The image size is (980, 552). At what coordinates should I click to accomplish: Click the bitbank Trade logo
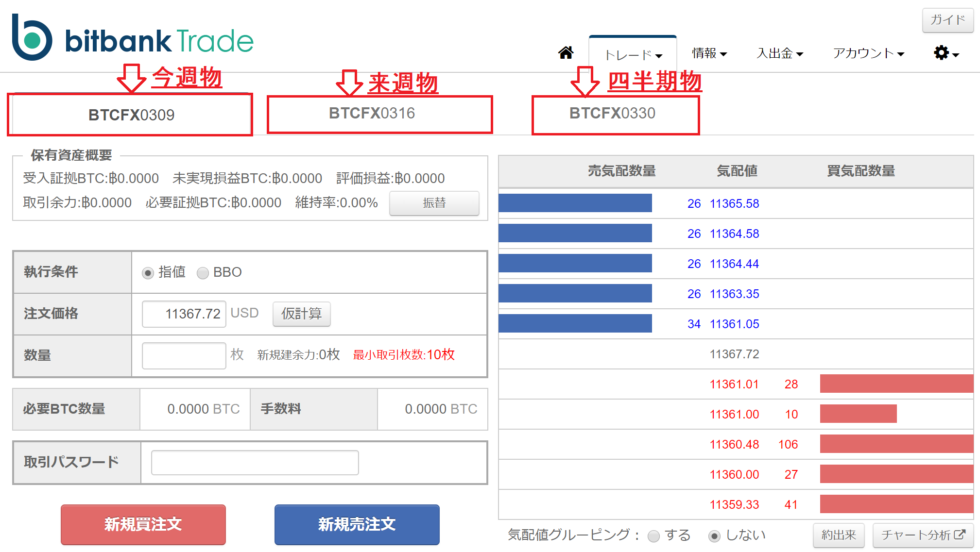[133, 38]
